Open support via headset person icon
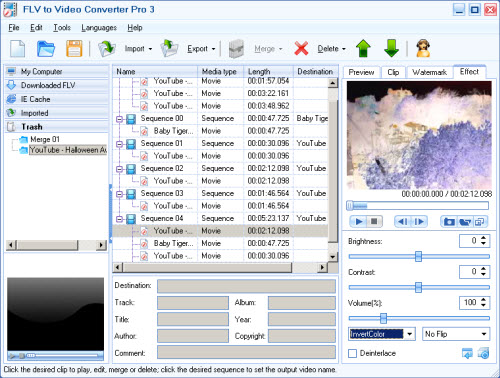This screenshot has width=500, height=378. [423, 49]
